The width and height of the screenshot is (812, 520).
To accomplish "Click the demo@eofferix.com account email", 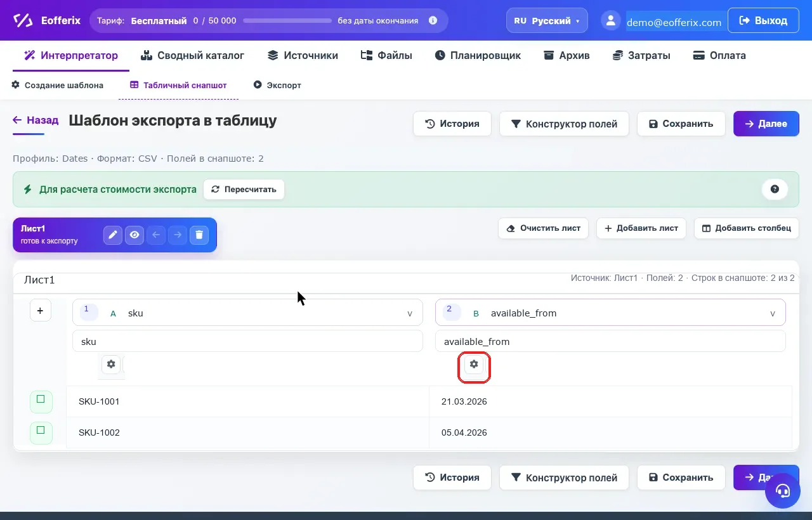I will (674, 22).
